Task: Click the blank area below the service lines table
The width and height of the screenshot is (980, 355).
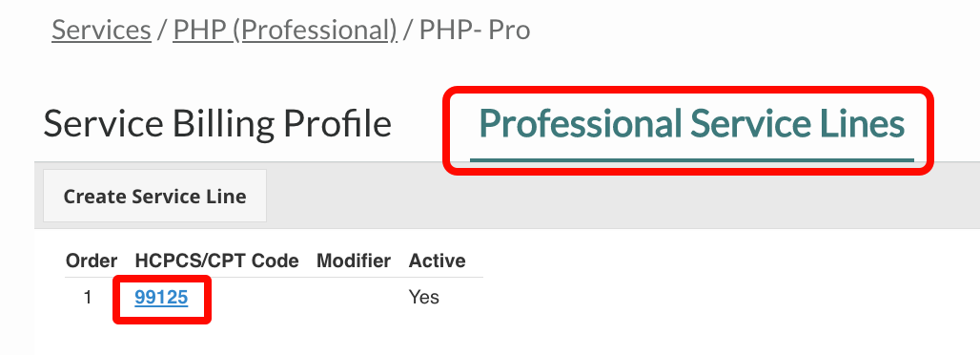Action: point(500,335)
